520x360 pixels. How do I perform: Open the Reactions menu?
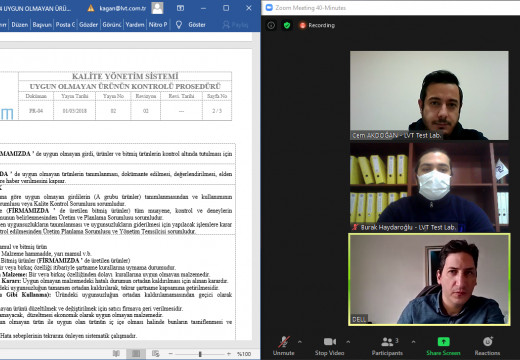tap(487, 346)
